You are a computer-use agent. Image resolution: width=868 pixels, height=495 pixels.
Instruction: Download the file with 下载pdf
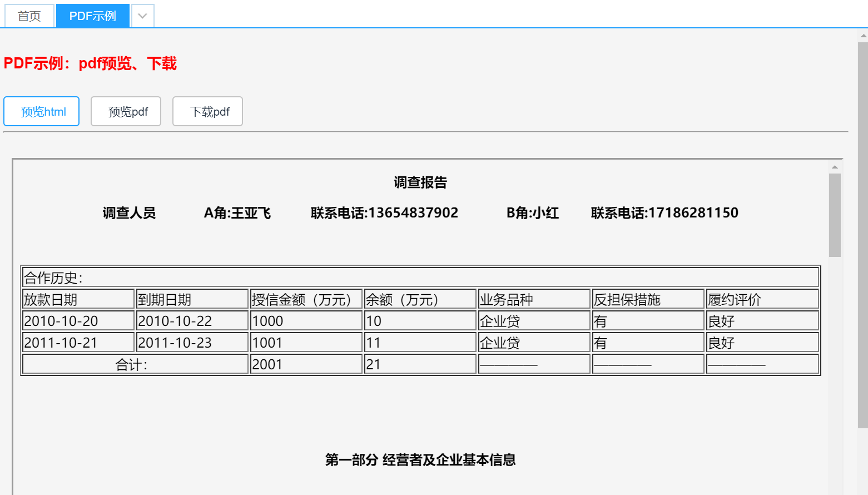[x=207, y=111]
